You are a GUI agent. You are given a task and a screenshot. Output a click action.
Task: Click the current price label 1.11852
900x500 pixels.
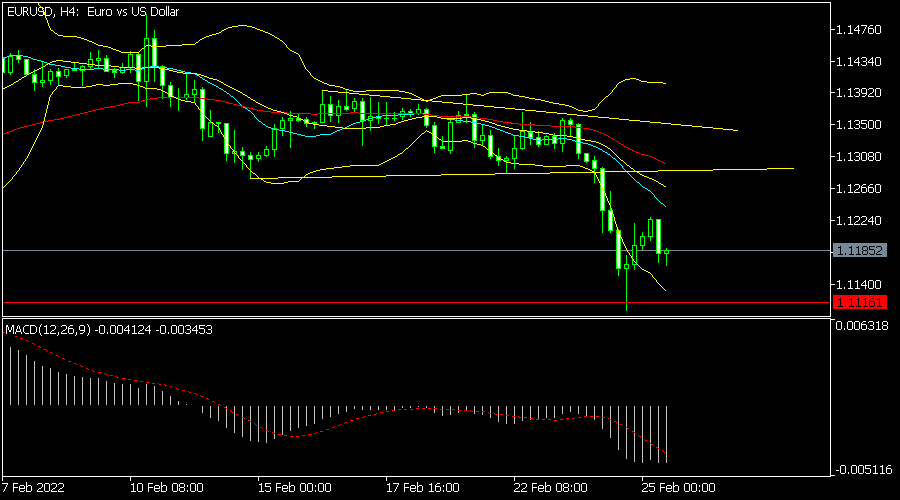click(859, 250)
